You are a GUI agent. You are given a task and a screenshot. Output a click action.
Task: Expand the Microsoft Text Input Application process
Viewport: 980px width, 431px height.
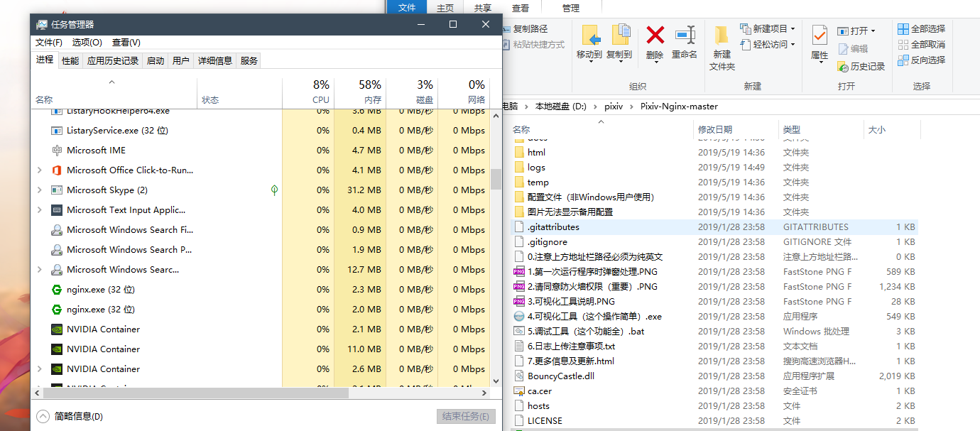click(x=39, y=210)
